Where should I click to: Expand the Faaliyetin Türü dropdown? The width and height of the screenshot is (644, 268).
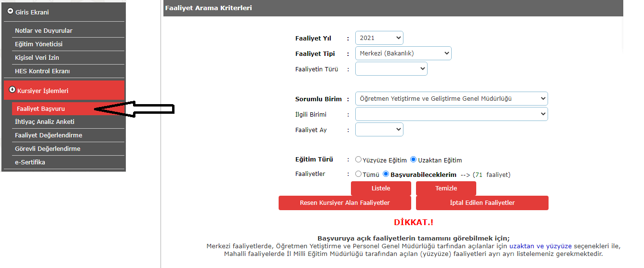tap(391, 69)
